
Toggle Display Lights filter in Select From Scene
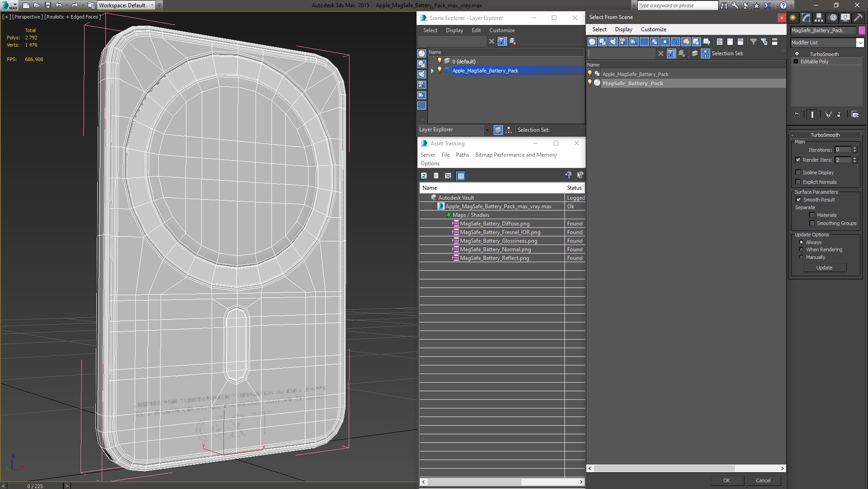point(613,42)
